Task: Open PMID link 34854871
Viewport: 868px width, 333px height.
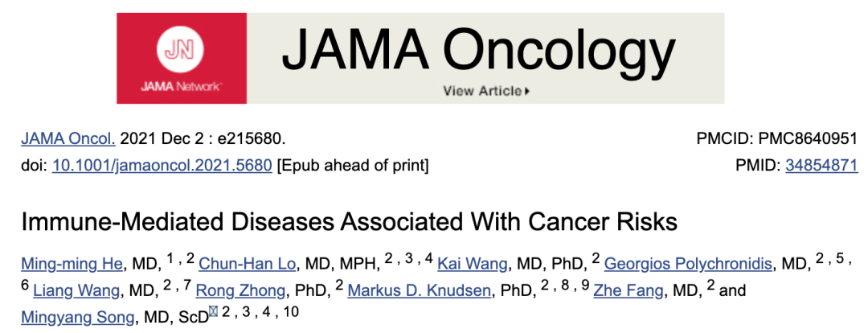Action: [x=821, y=165]
